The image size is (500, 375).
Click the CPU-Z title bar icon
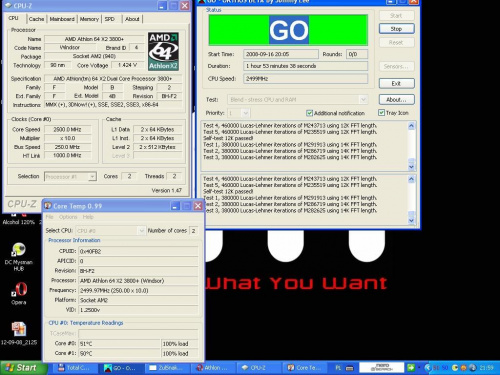point(9,6)
